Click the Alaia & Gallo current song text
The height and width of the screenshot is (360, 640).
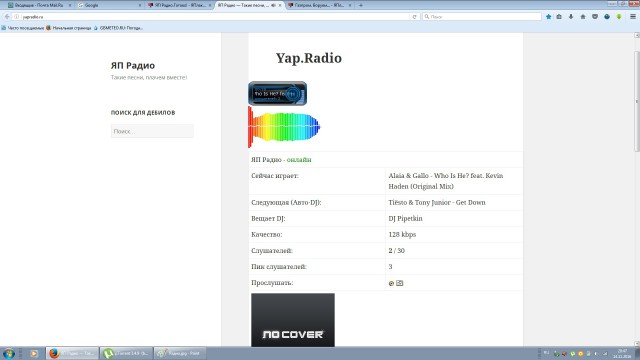446,181
